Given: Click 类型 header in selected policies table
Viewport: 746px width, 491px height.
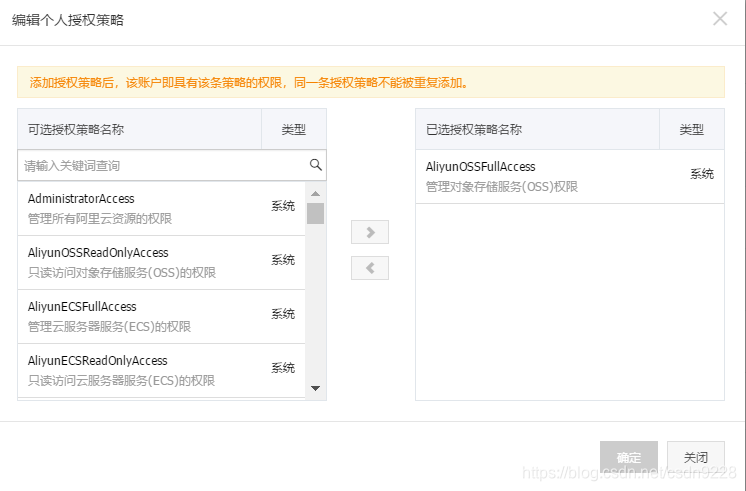Looking at the screenshot, I should click(x=692, y=129).
